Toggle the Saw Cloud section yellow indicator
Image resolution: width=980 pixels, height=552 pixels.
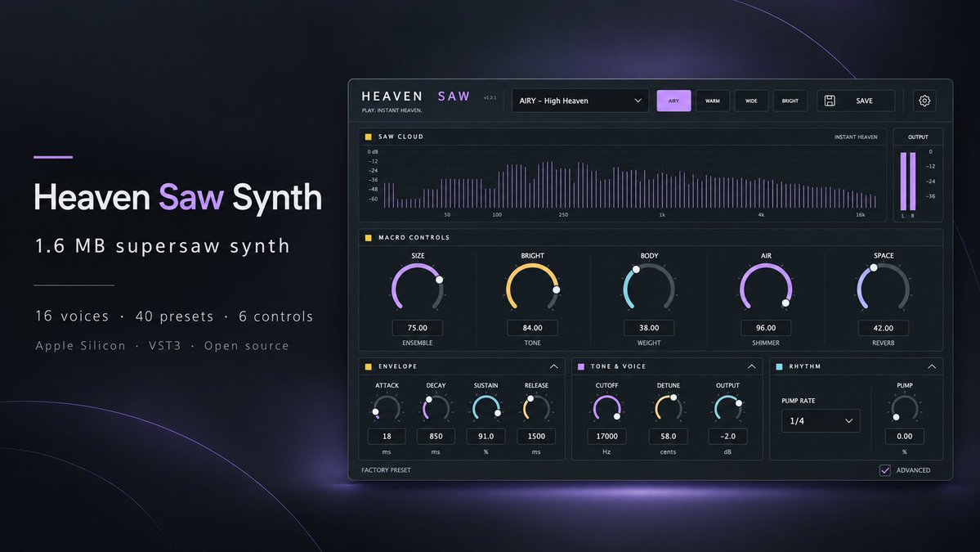368,137
